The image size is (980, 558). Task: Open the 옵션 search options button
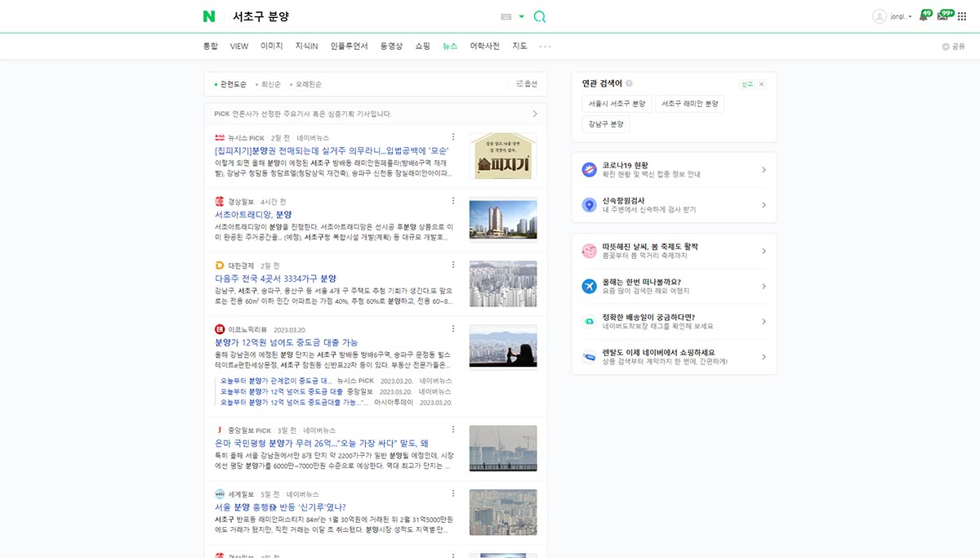(527, 84)
